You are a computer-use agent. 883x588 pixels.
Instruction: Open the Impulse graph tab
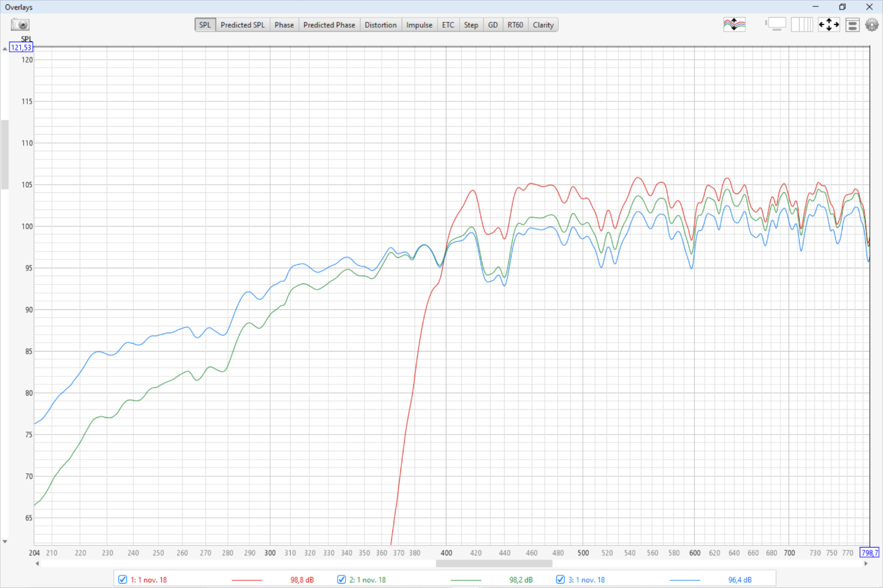(419, 25)
